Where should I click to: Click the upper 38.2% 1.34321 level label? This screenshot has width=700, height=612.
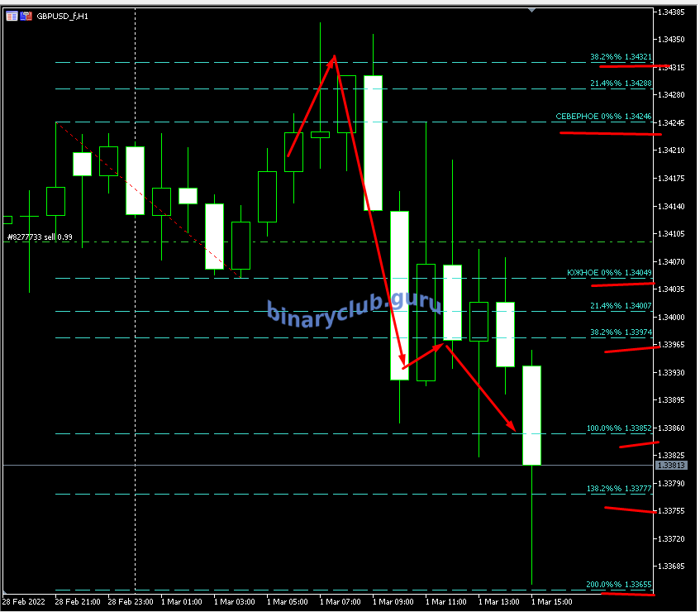[620, 57]
